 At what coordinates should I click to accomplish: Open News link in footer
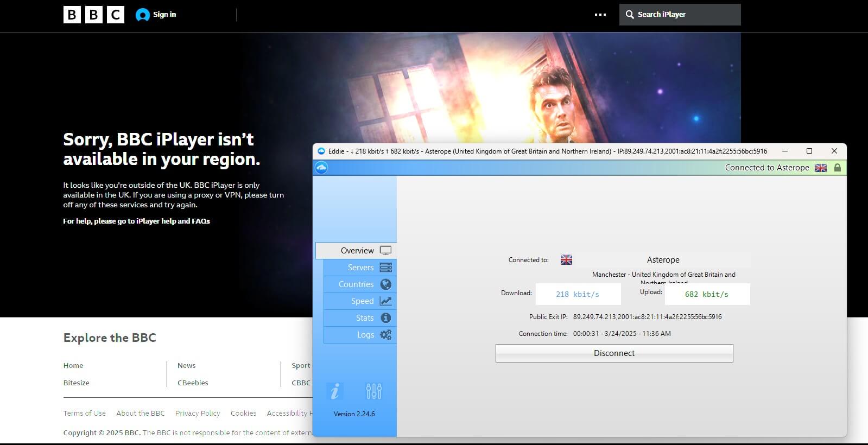pos(186,366)
